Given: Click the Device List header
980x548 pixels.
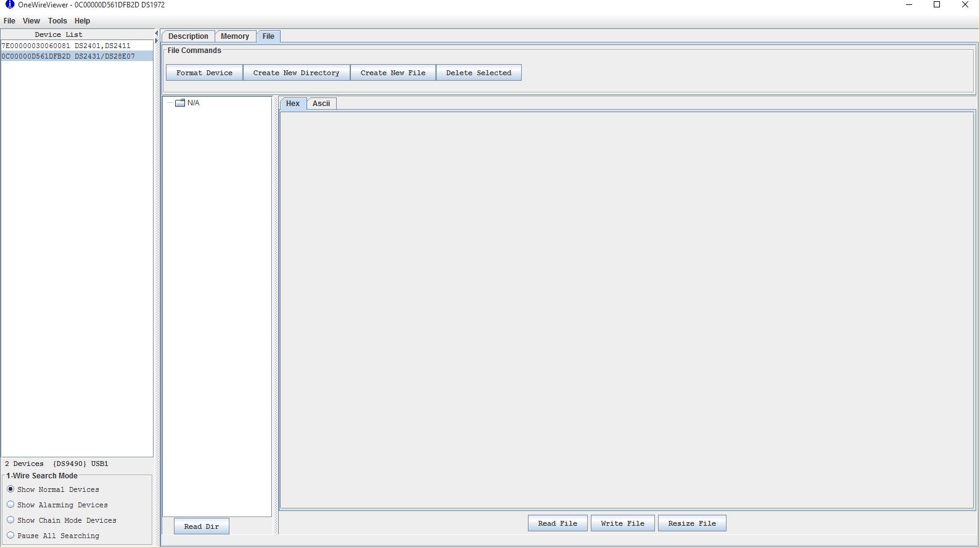Looking at the screenshot, I should point(59,35).
